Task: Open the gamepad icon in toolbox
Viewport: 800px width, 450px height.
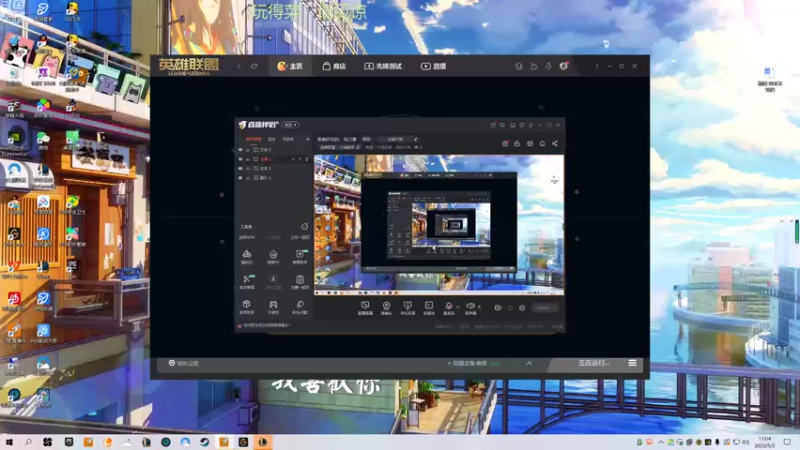Action: click(273, 306)
